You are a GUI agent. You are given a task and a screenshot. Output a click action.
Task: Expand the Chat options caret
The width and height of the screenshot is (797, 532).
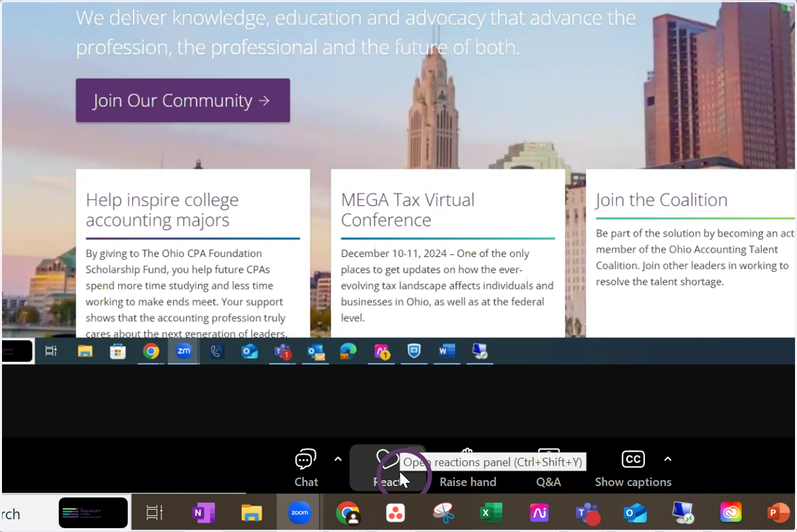coord(338,459)
